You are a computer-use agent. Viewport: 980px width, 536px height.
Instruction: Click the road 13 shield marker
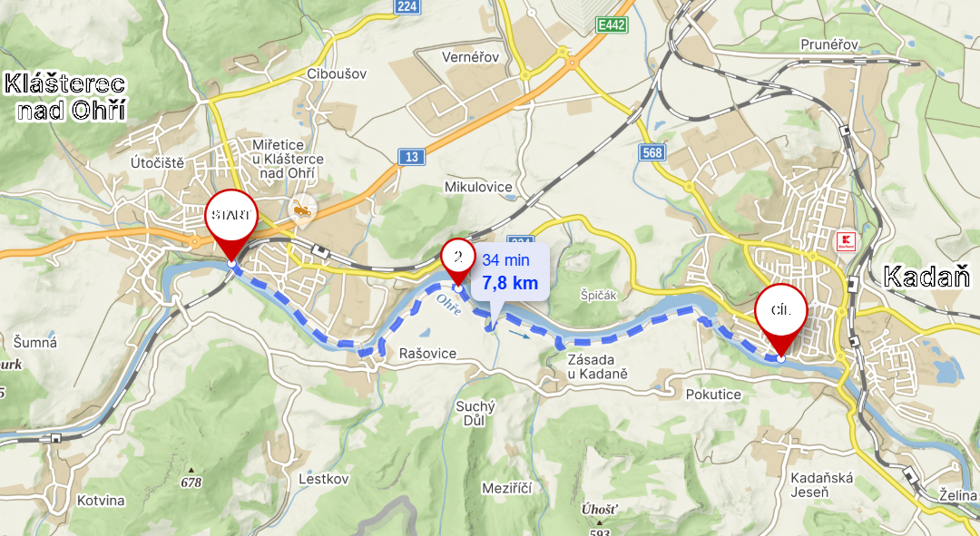coord(412,157)
